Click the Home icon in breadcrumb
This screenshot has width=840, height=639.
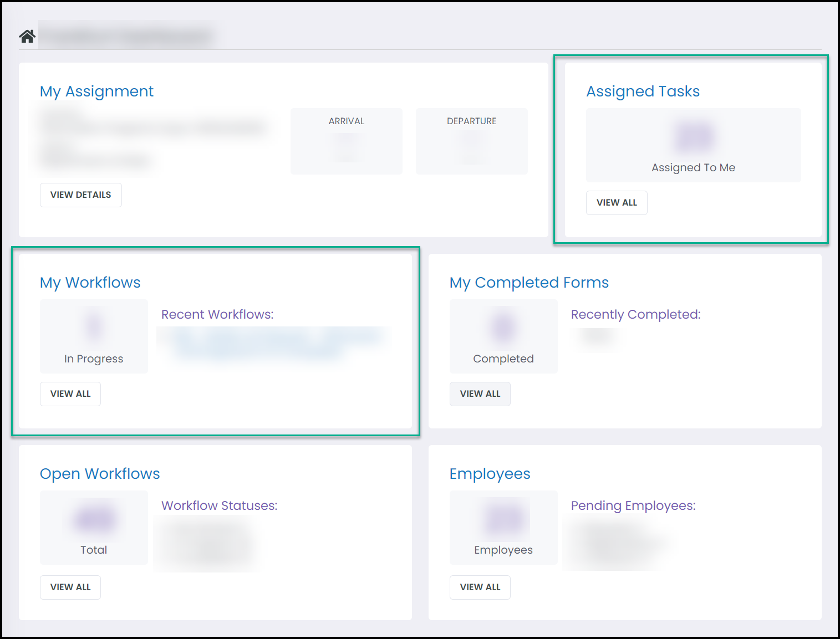27,36
